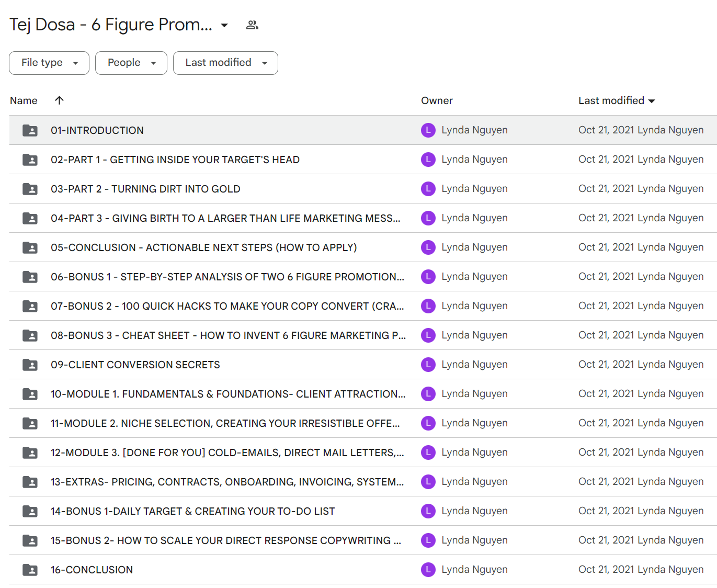Click Lynda Nguyen owner name in 15-BONUS 2 row

tap(474, 540)
